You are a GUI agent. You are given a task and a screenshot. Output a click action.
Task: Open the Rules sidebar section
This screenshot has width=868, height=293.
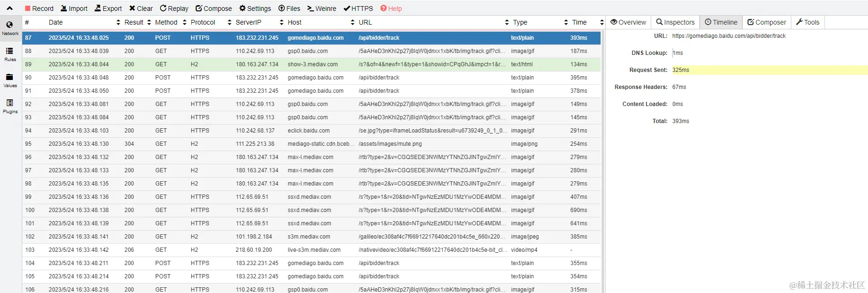pos(10,54)
